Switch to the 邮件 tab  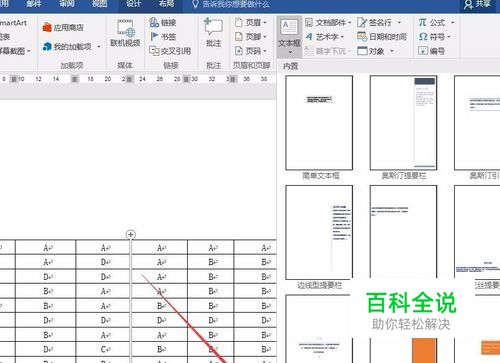34,4
